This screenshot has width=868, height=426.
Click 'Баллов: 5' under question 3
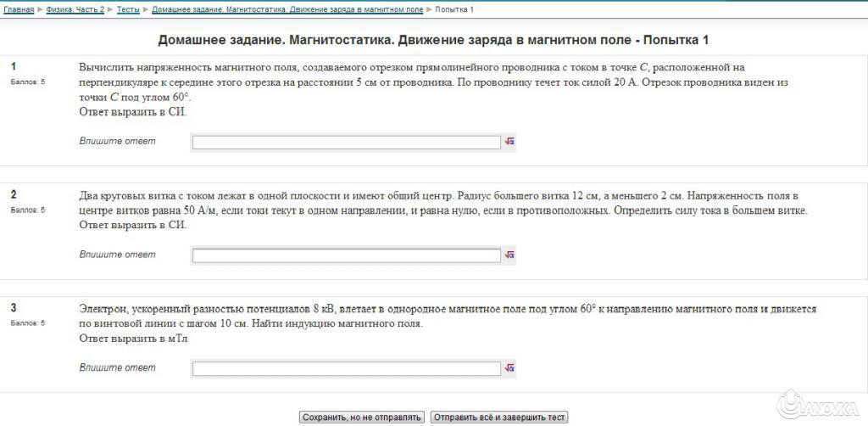pyautogui.click(x=28, y=323)
